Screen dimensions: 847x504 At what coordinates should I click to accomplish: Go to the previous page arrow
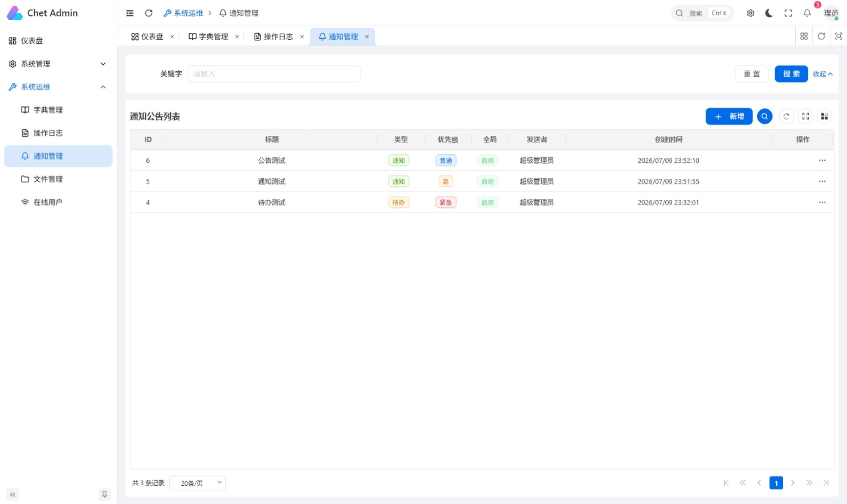(759, 483)
